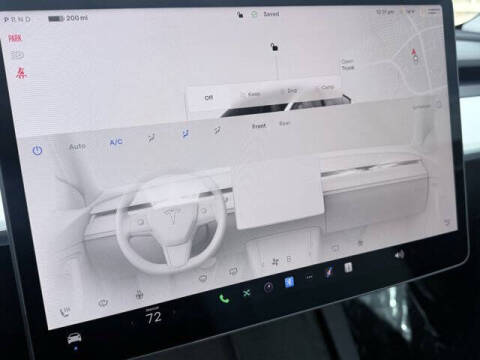
Task: Open the driver profile icon next to Saved
Action: 254,14
